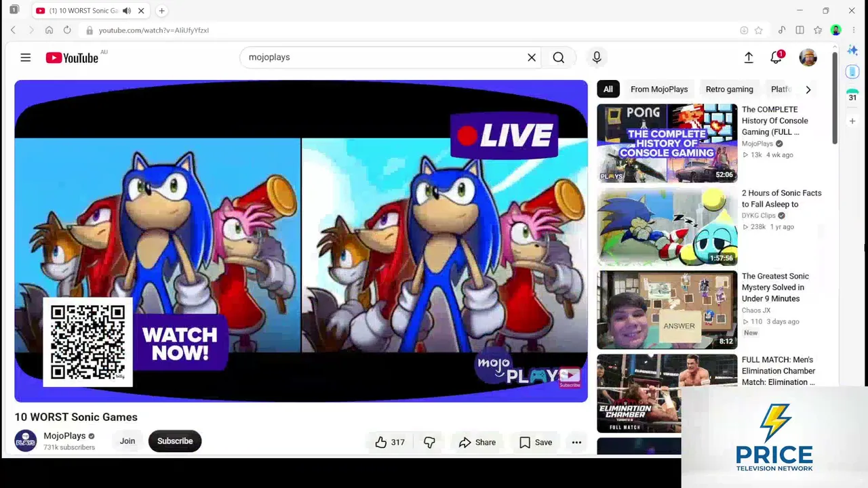This screenshot has width=868, height=488.
Task: Open the upload/create video button
Action: 749,58
